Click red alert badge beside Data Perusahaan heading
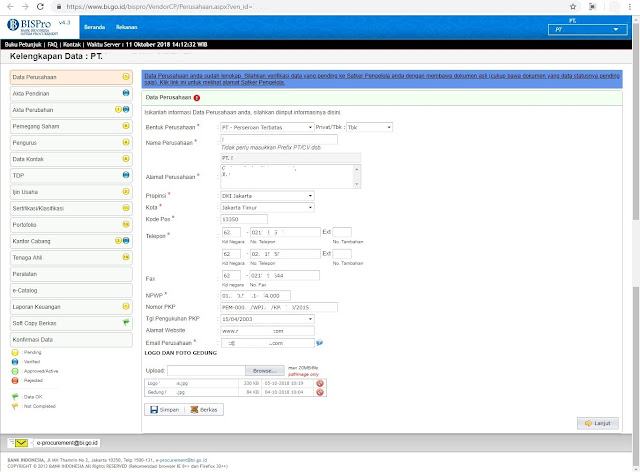The image size is (640, 472). 197,98
